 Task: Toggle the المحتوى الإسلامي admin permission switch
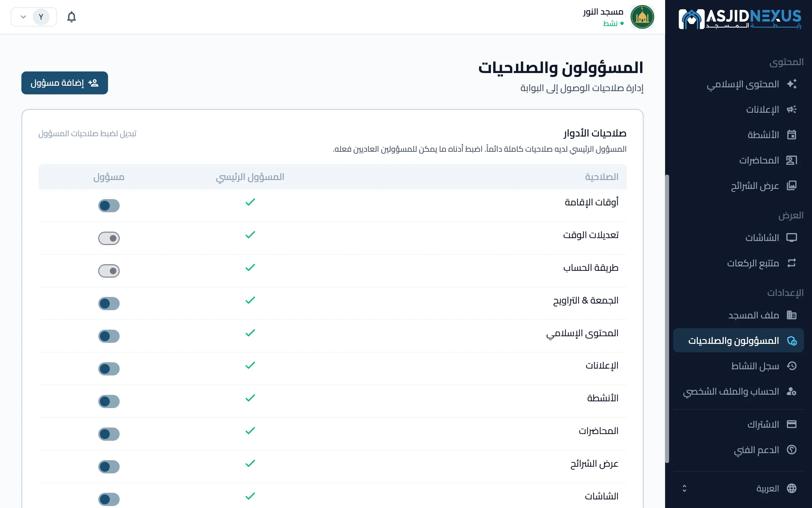109,336
